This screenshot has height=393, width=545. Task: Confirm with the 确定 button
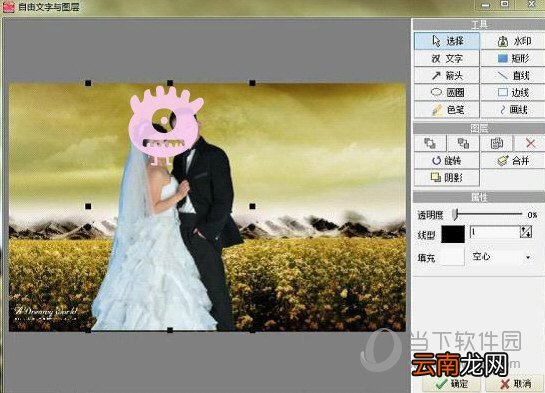pos(452,384)
